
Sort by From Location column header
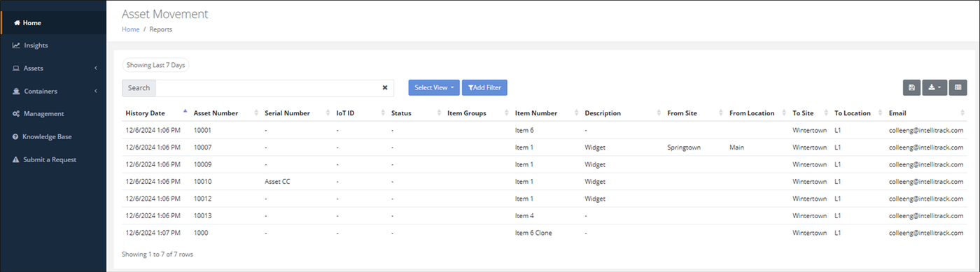pyautogui.click(x=757, y=113)
